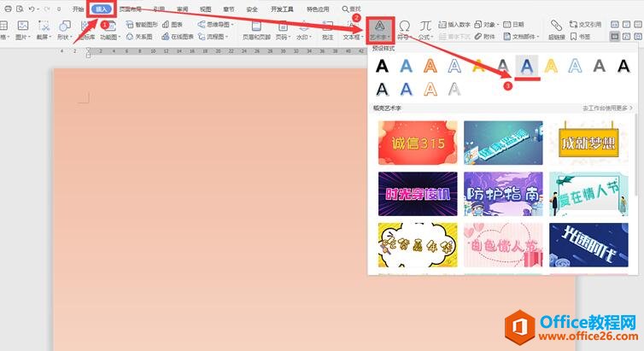Insert 日期 date
The image size is (644, 351).
(513, 25)
